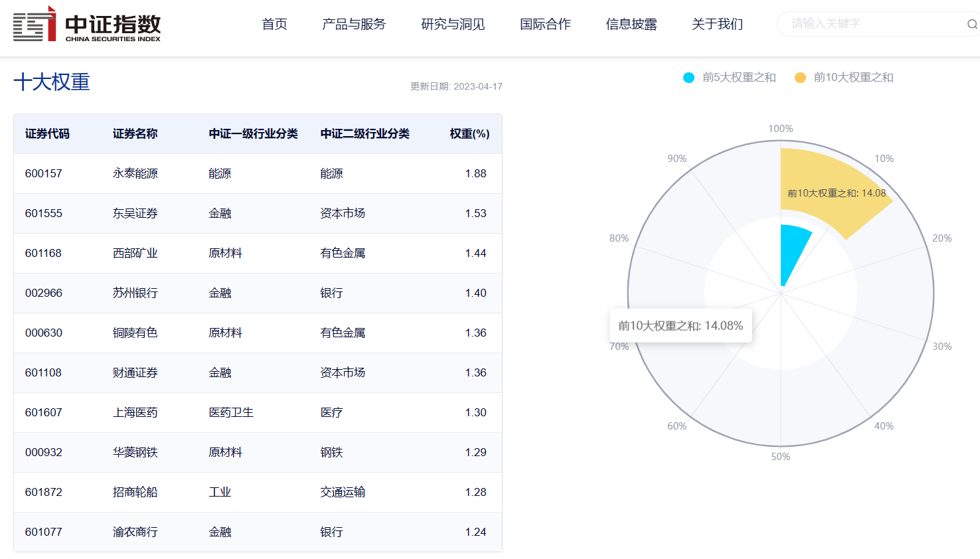The height and width of the screenshot is (559, 980).
Task: Select stock code 000630
Action: point(44,333)
